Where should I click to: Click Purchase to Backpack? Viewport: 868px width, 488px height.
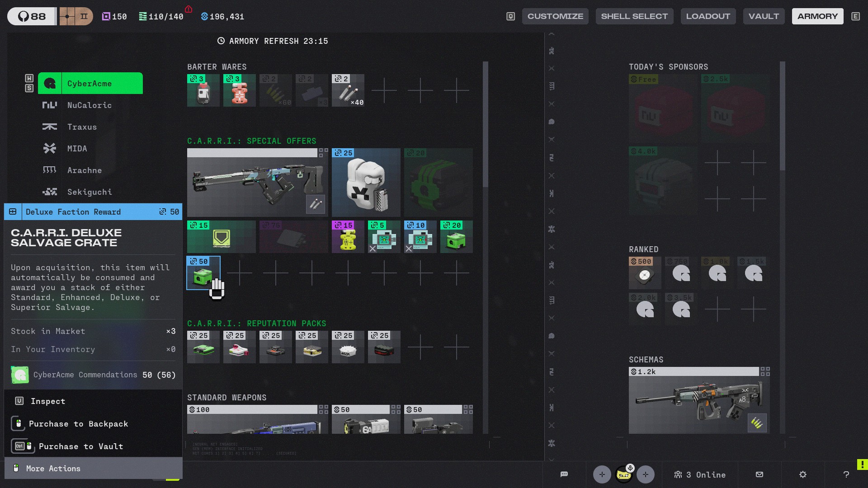pos(78,424)
